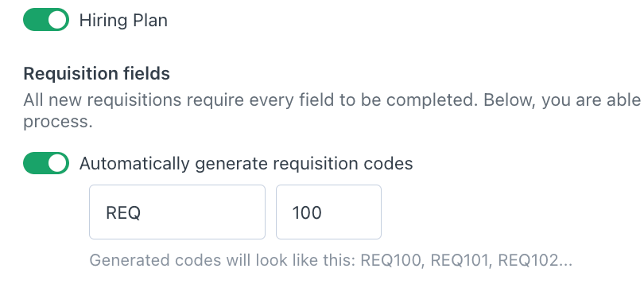Viewport: 644px width, 288px height.
Task: Click the white knob of auto-generate codes switch
Action: (x=57, y=163)
